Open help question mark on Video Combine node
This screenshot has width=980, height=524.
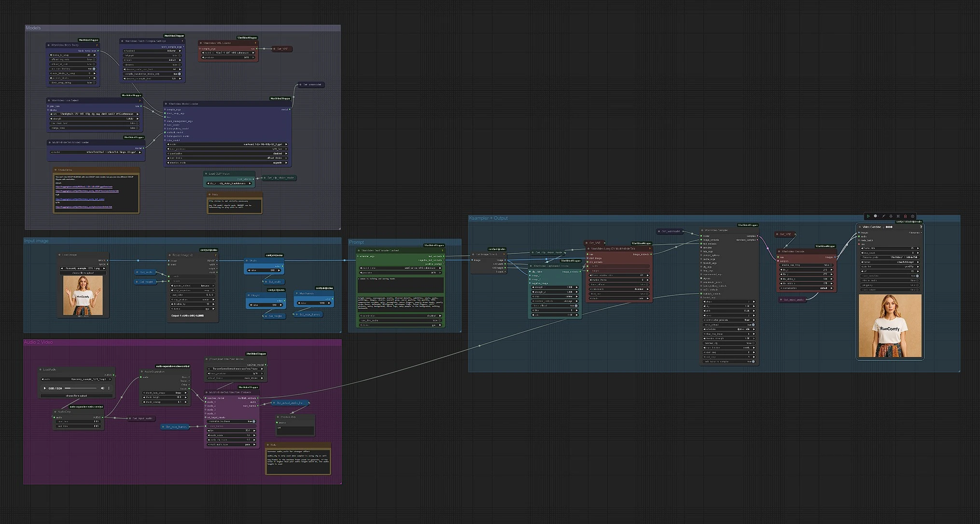(921, 227)
